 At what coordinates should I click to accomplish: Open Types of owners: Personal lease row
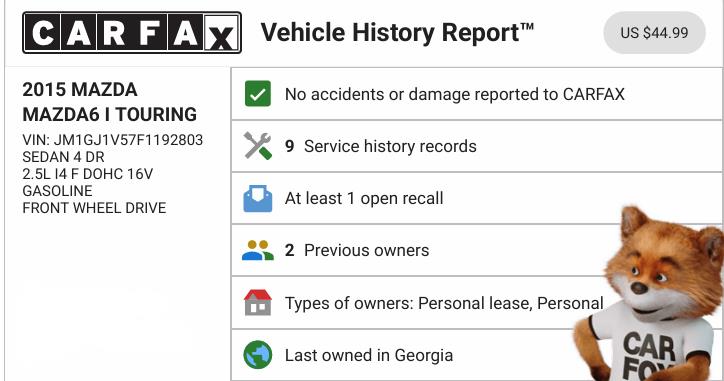(x=477, y=303)
